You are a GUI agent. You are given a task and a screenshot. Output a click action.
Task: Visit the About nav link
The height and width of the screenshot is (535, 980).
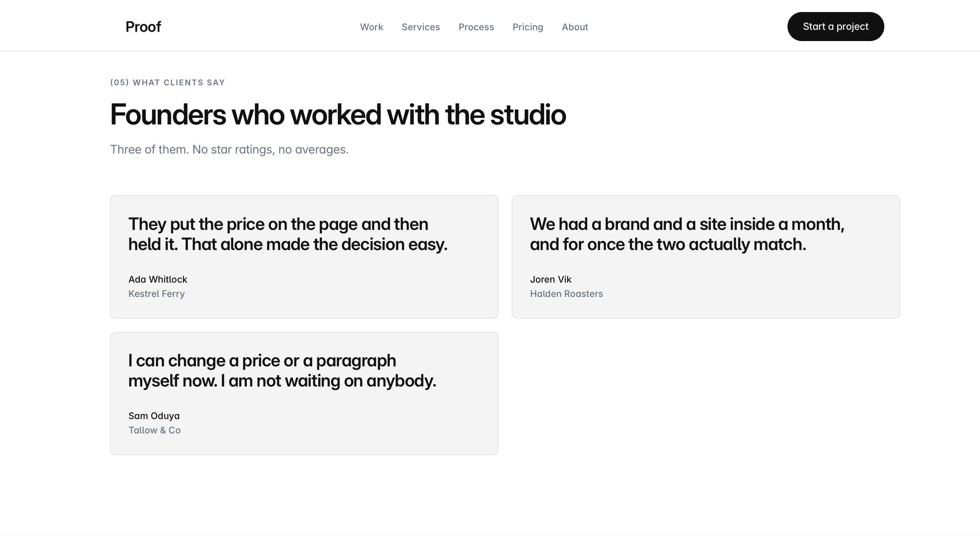(x=575, y=27)
